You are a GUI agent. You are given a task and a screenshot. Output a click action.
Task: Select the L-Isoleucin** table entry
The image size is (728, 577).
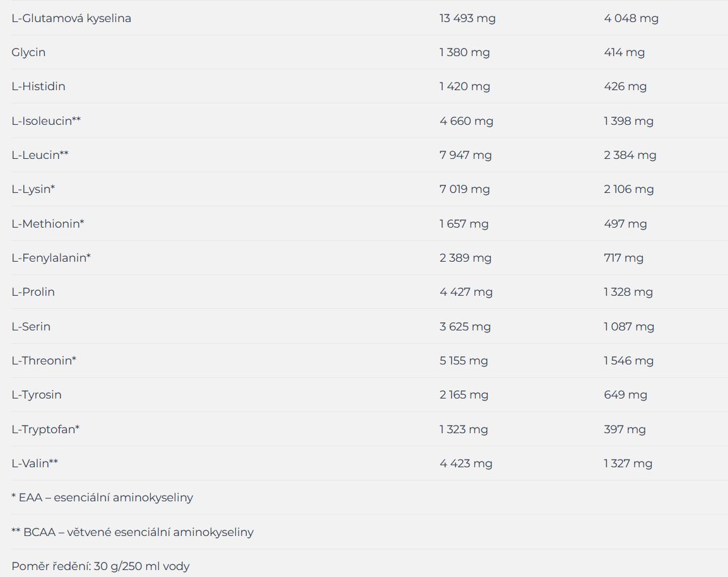pyautogui.click(x=46, y=120)
